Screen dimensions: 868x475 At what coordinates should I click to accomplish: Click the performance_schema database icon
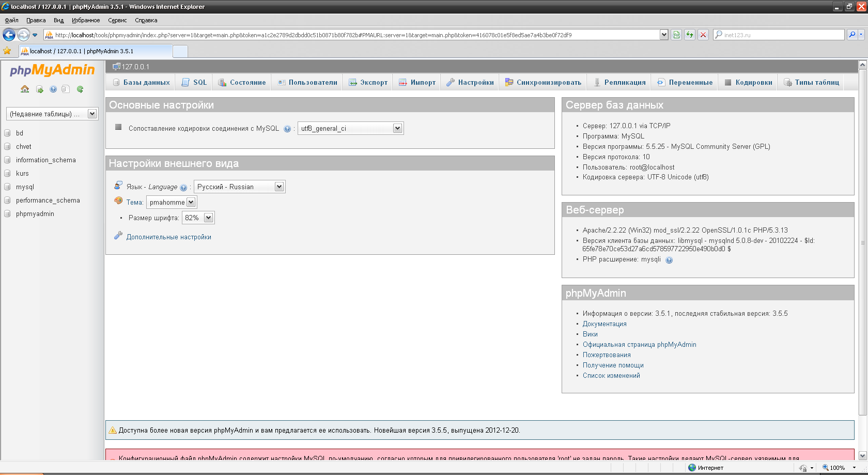(7, 200)
